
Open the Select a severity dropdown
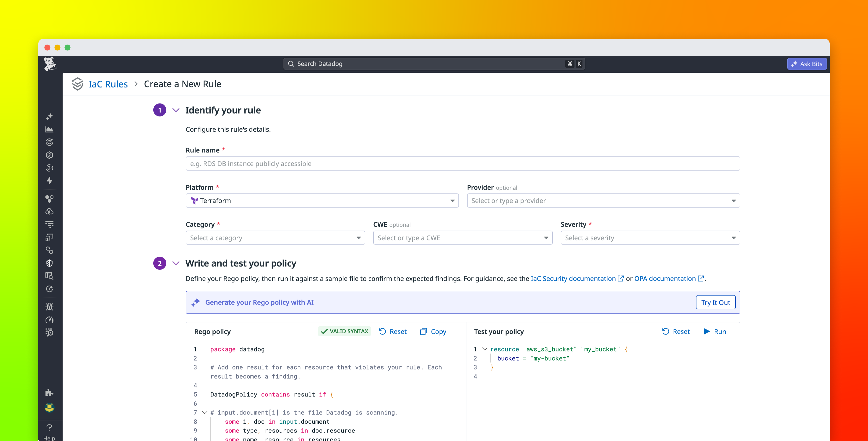(650, 238)
